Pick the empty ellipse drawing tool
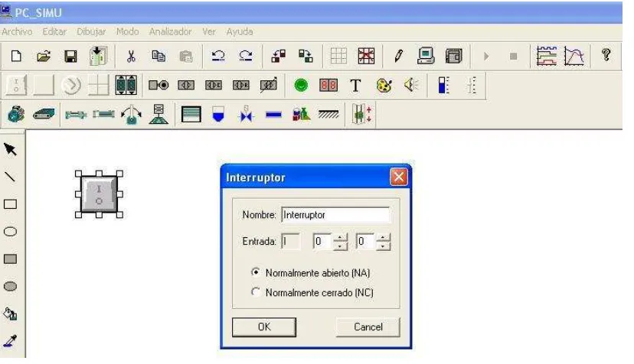The width and height of the screenshot is (634, 364). tap(10, 232)
